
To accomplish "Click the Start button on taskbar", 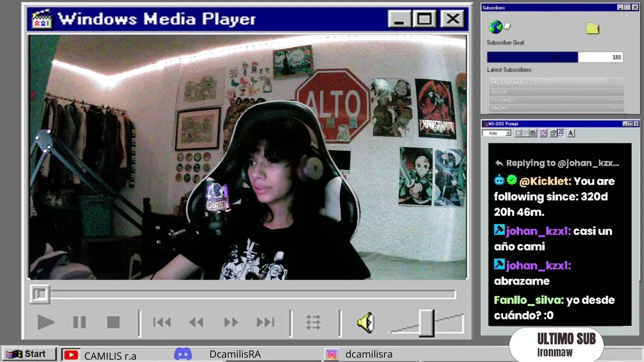I will tap(29, 354).
